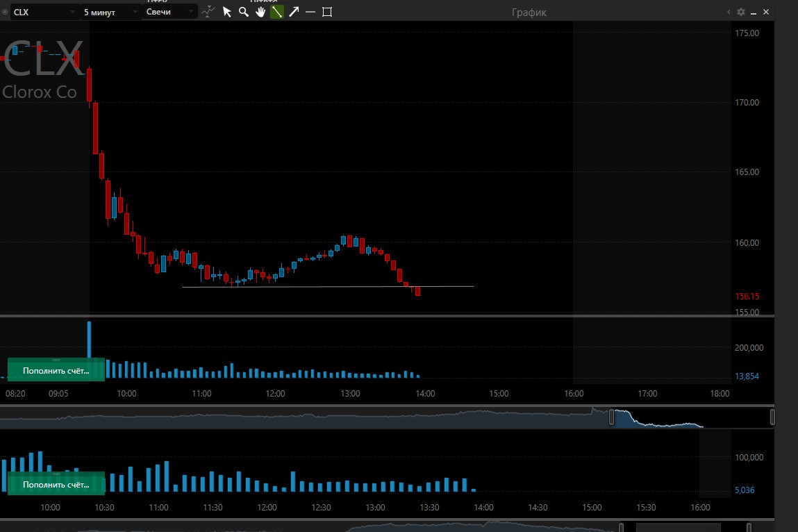Viewport: 798px width, 532px height.
Task: Click the 15:30 time label on lower chart
Action: [x=647, y=508]
